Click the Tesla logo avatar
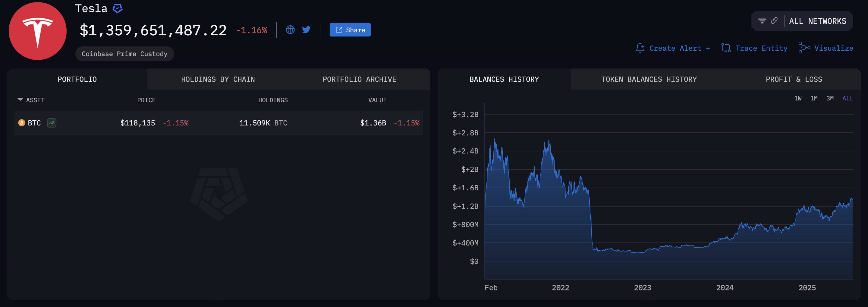This screenshot has width=868, height=307. [x=37, y=31]
